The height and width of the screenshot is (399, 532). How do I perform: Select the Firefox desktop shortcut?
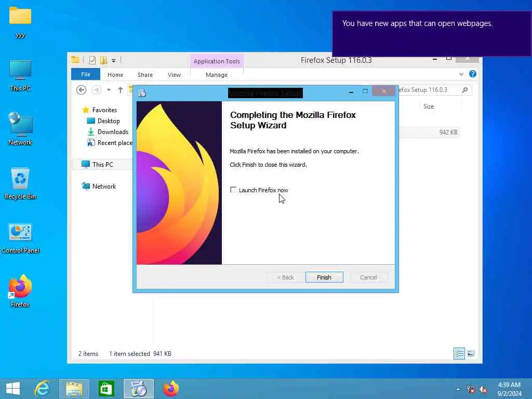20,291
